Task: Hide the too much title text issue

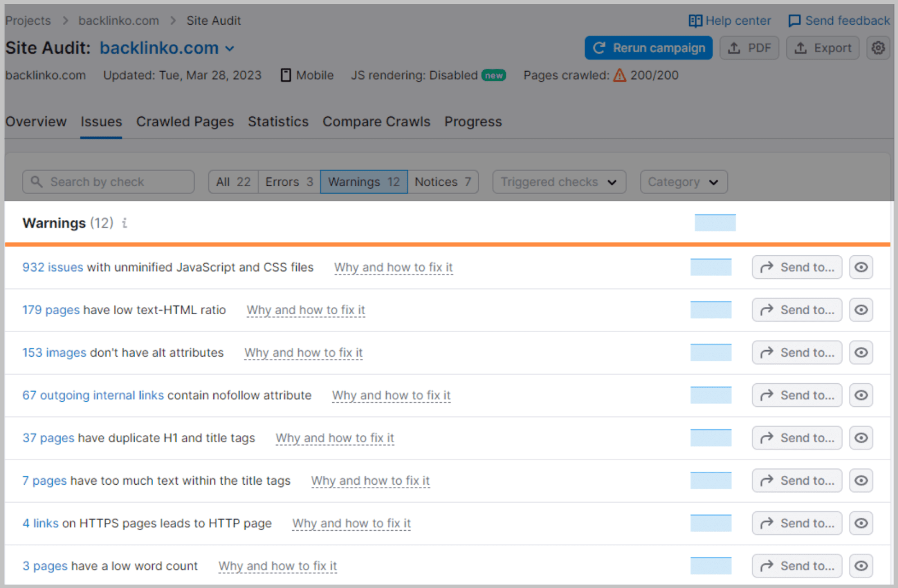Action: point(861,480)
